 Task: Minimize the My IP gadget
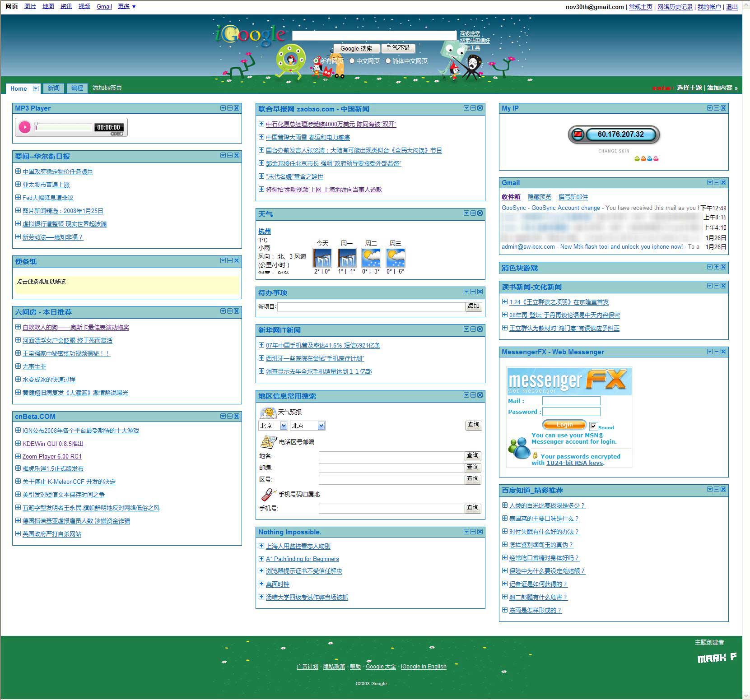(717, 108)
